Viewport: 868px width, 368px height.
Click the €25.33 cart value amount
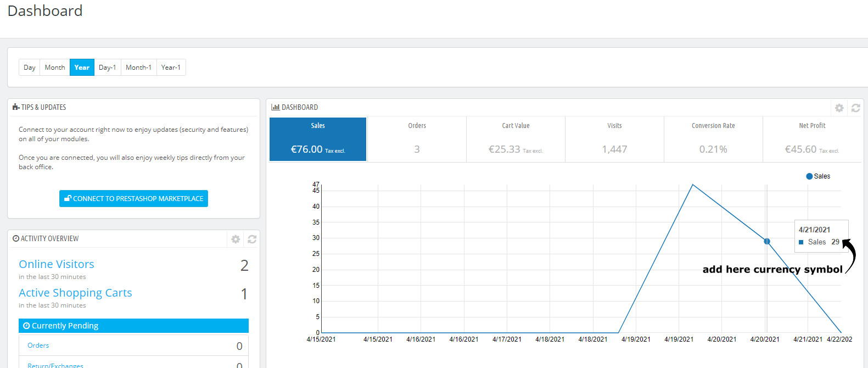coord(504,149)
